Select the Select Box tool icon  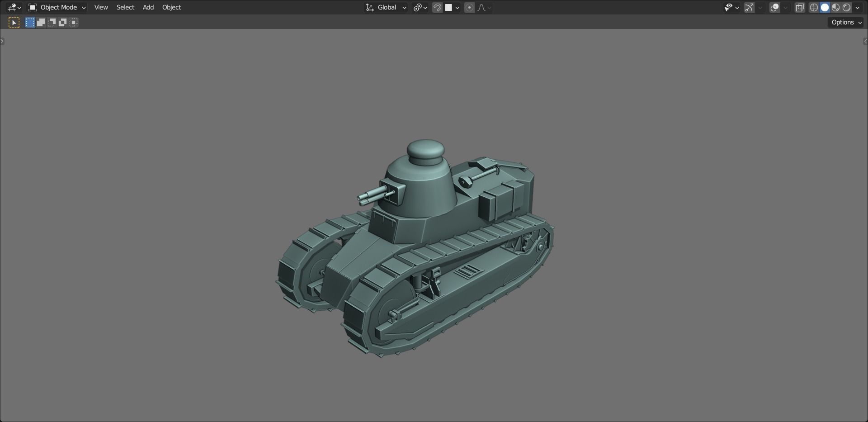tap(14, 22)
